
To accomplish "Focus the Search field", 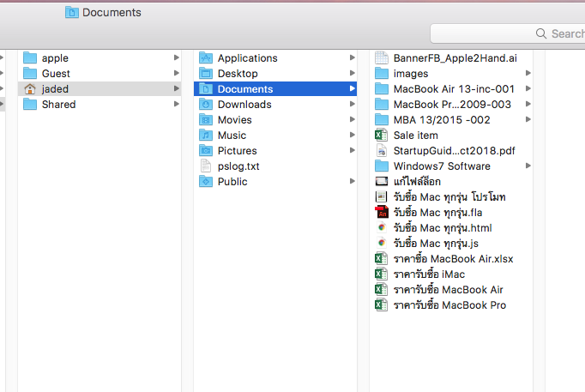I will click(x=508, y=33).
